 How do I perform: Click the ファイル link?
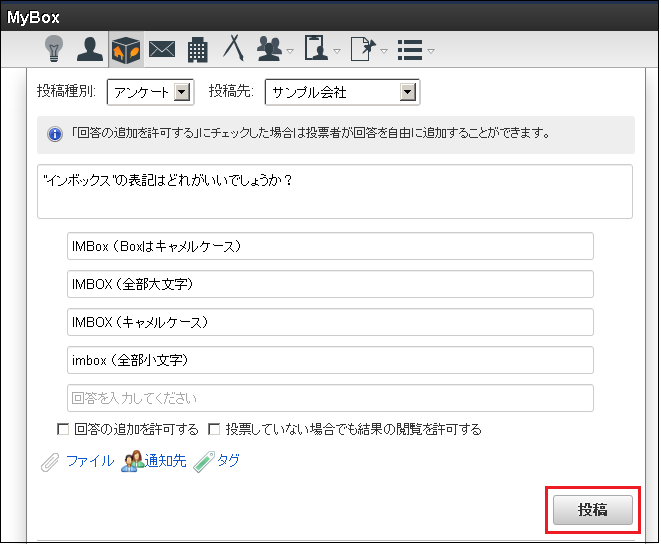click(90, 461)
